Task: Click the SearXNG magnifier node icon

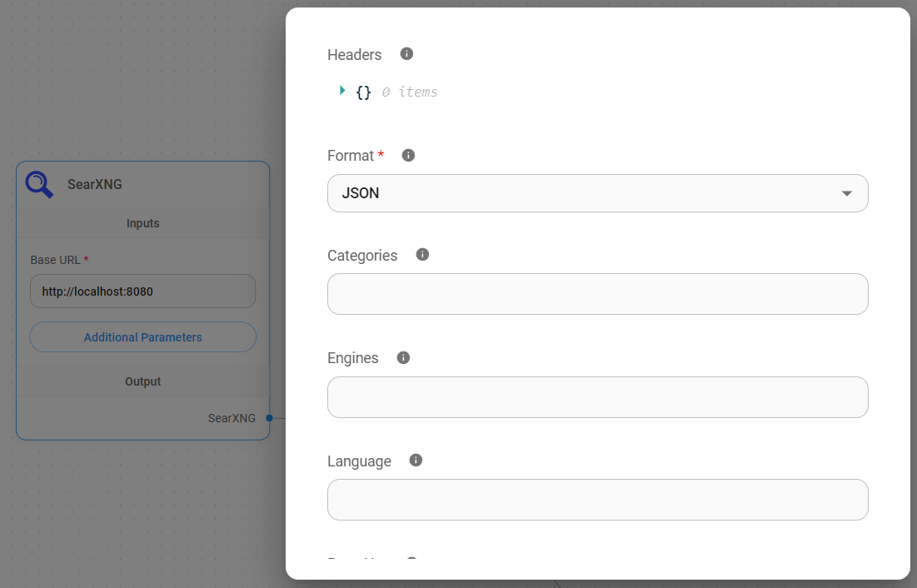Action: tap(39, 184)
